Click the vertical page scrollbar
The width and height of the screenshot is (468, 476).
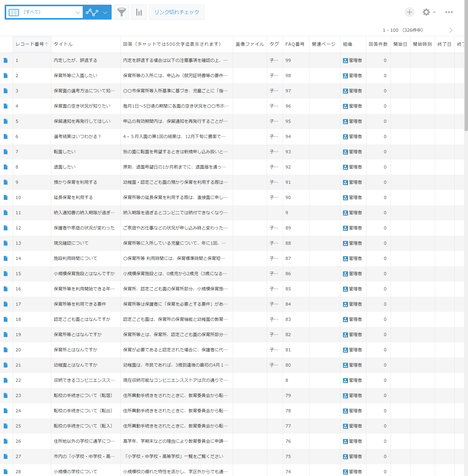pos(466,65)
